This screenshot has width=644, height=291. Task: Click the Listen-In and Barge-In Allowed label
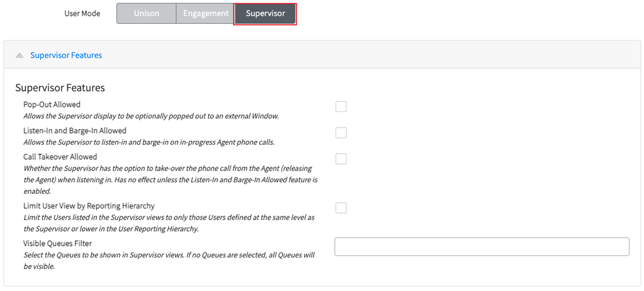75,131
